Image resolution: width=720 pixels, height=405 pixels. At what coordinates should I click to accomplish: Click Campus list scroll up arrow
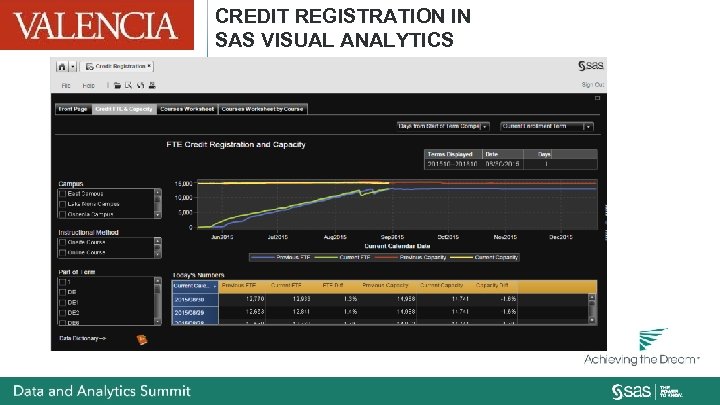(x=158, y=192)
